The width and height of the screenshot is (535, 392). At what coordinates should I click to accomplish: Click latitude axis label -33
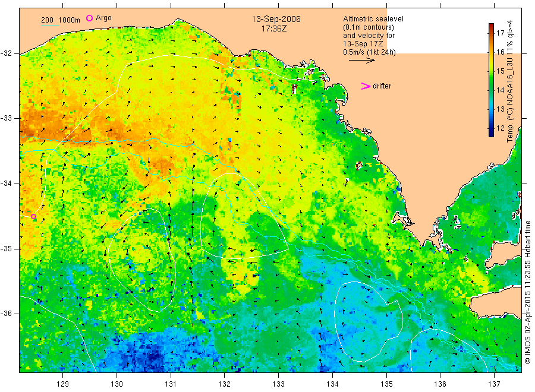[x=7, y=118]
